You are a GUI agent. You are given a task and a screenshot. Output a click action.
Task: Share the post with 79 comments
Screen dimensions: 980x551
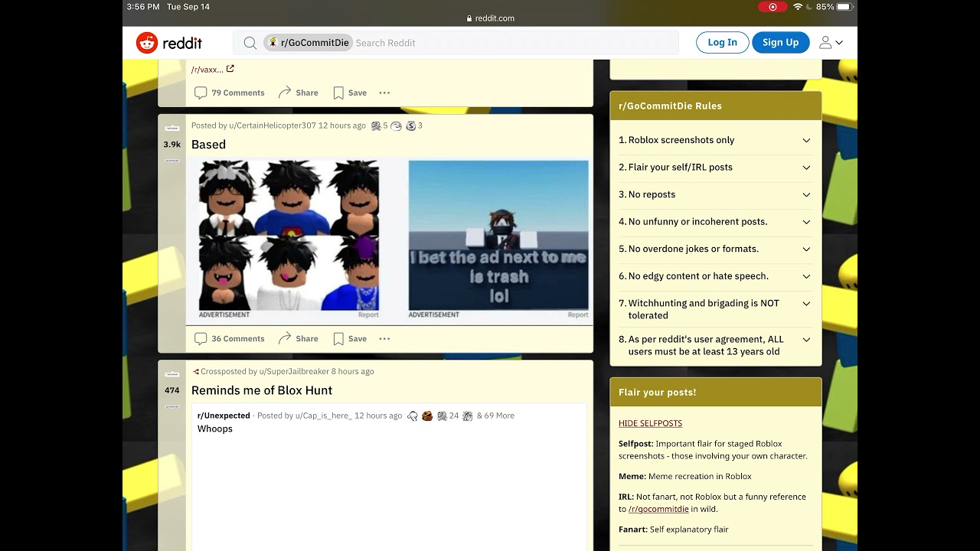(x=298, y=93)
